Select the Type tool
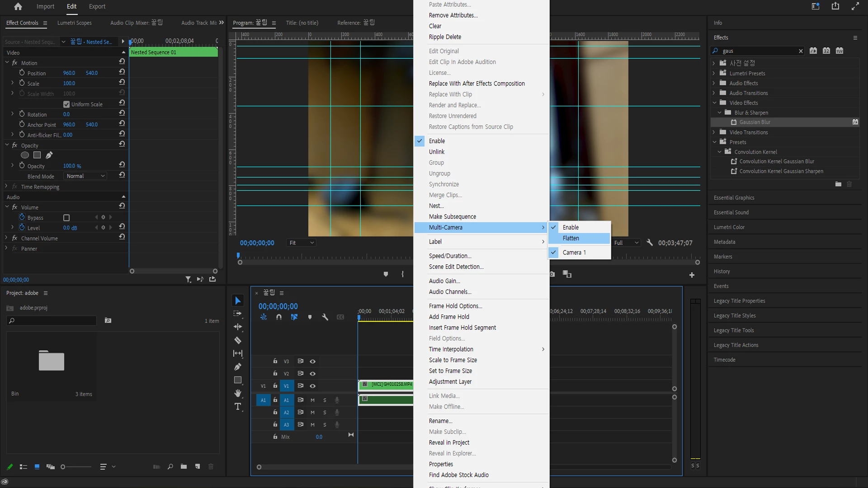This screenshot has height=488, width=868. click(237, 407)
